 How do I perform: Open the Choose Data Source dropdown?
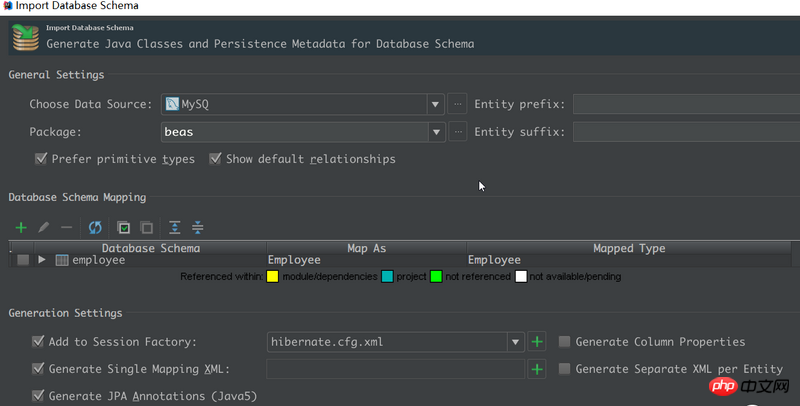point(436,104)
